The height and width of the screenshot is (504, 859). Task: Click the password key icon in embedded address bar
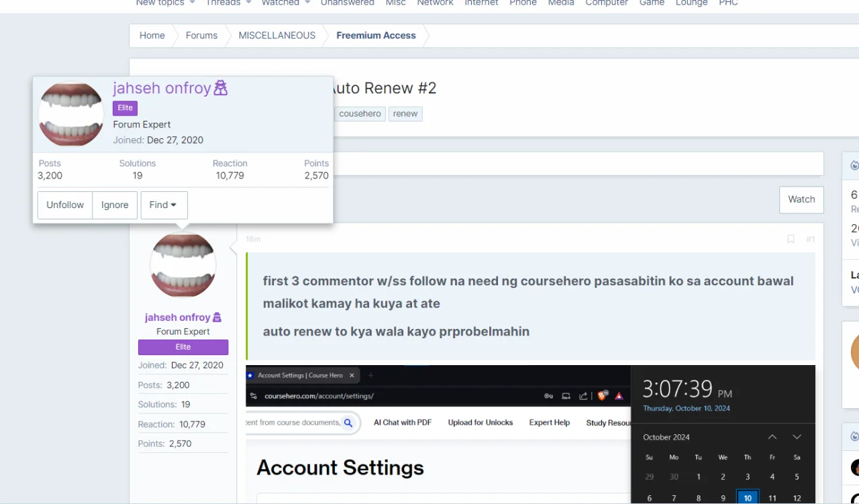[x=548, y=396]
